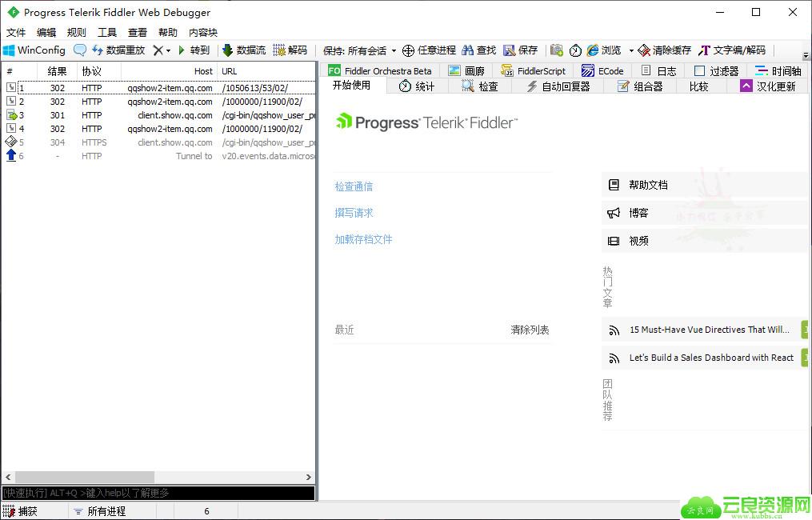
Task: Switch to the 日志 tab
Action: click(658, 71)
